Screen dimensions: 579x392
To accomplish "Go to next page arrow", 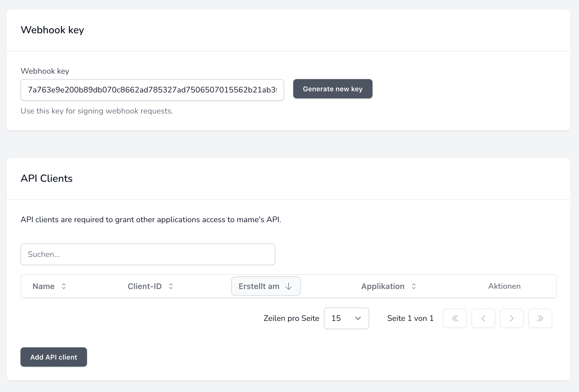I will pos(512,318).
